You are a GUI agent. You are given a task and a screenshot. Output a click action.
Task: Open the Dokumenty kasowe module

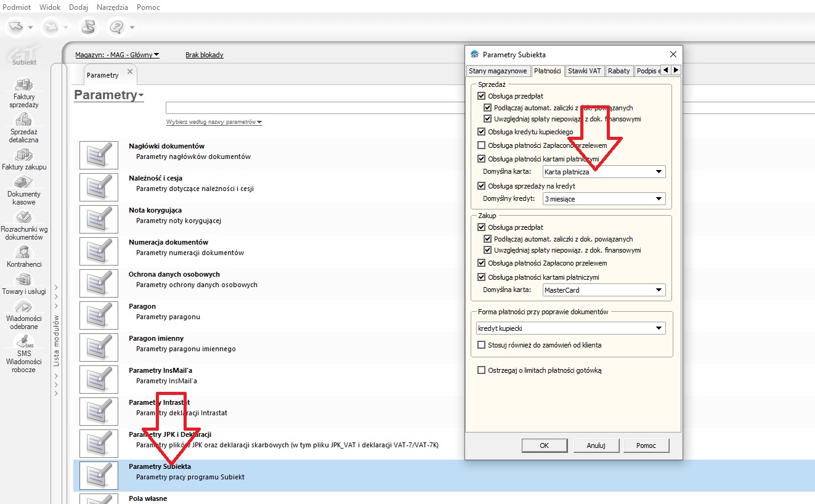pyautogui.click(x=24, y=190)
